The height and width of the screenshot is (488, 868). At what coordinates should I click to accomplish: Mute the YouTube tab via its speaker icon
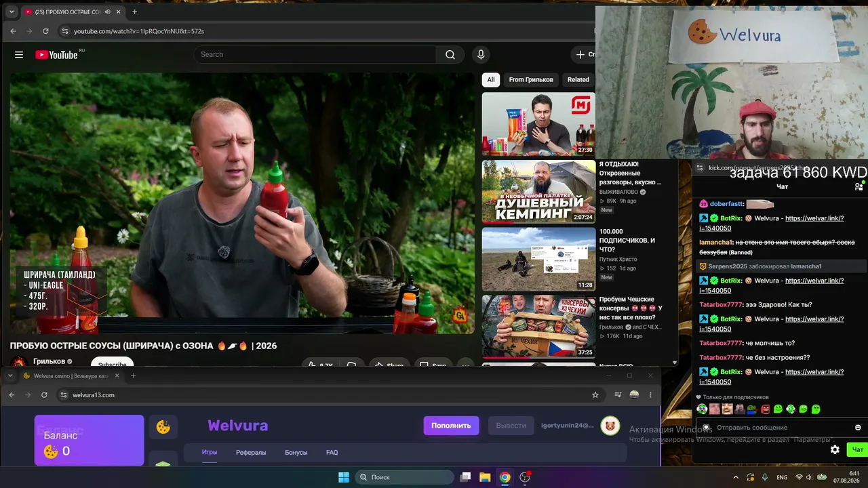108,12
